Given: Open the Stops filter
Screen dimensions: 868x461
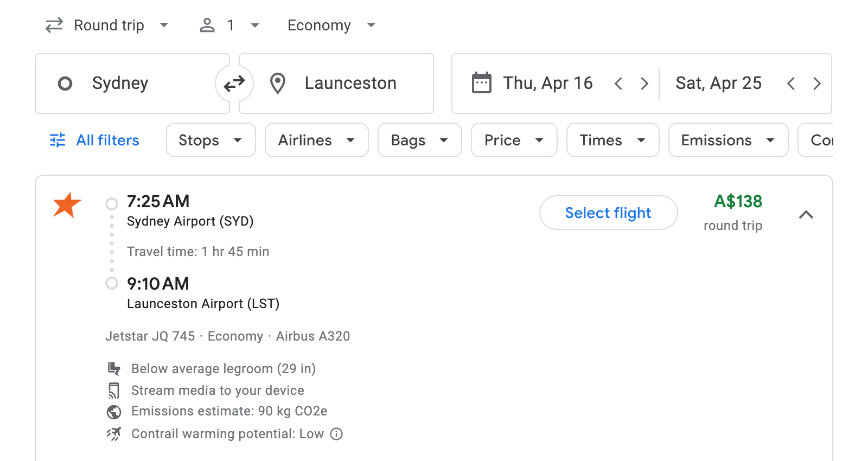Looking at the screenshot, I should tap(210, 140).
